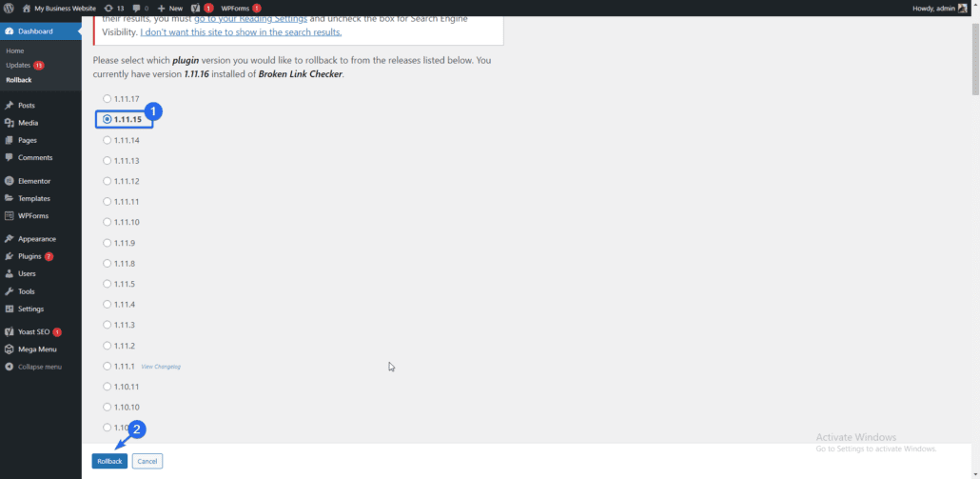Screen dimensions: 980x479
Task: Click the WordPress logo icon in admin bar
Action: [x=9, y=9]
